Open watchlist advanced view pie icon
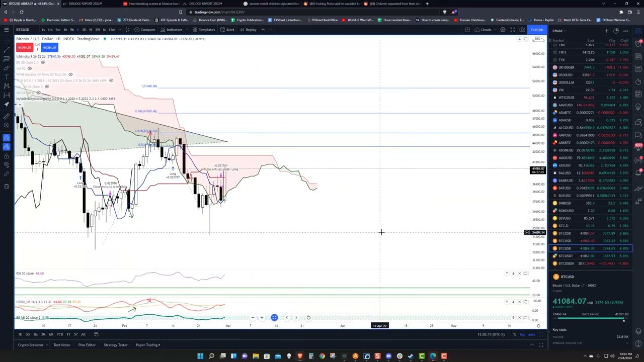The height and width of the screenshot is (362, 644). coord(616,31)
